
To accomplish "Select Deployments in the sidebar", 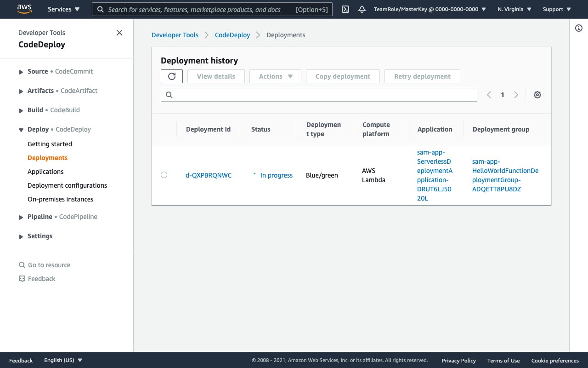I will tap(47, 158).
